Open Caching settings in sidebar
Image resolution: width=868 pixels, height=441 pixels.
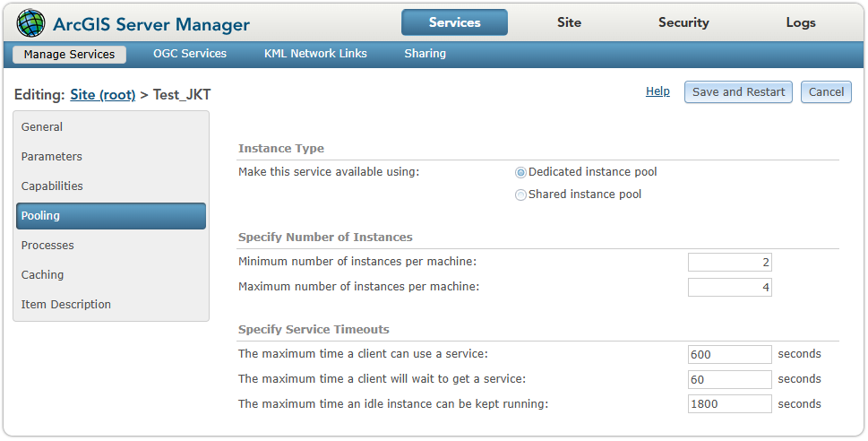(x=111, y=275)
